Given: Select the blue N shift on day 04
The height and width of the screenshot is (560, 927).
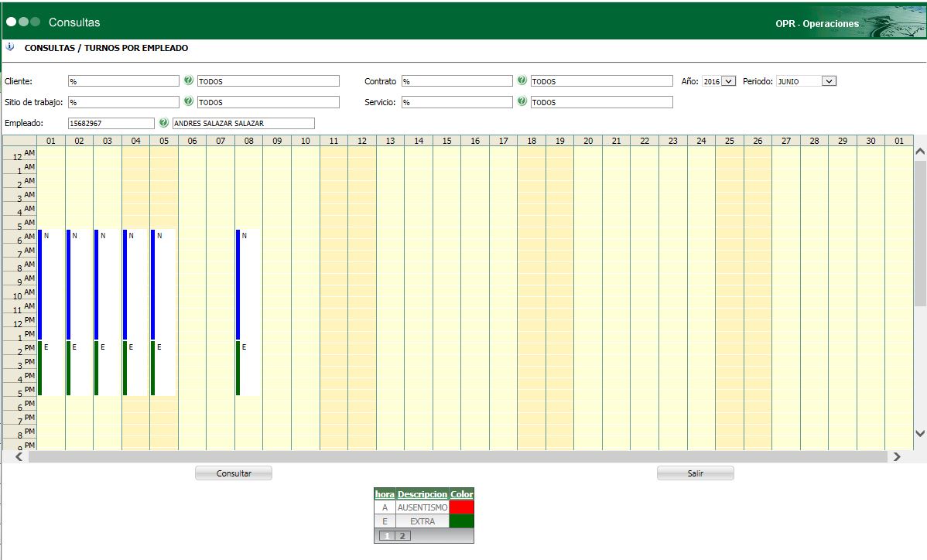Looking at the screenshot, I should coord(135,285).
